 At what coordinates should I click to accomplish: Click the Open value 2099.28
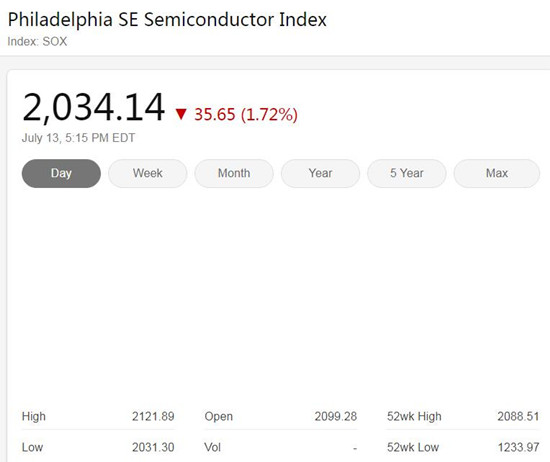(336, 416)
